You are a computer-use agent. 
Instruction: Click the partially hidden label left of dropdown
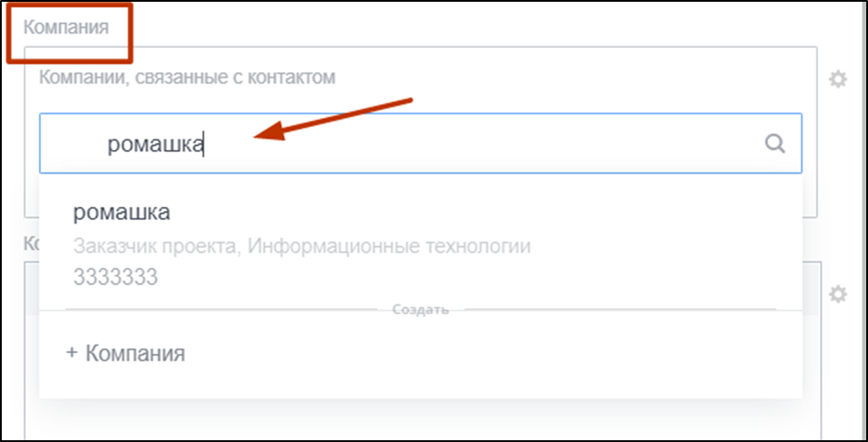point(30,243)
